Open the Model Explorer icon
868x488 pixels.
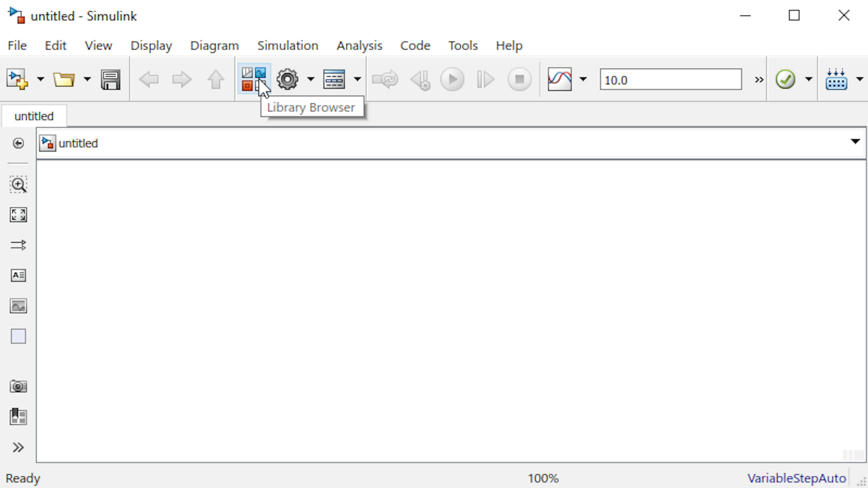point(334,80)
